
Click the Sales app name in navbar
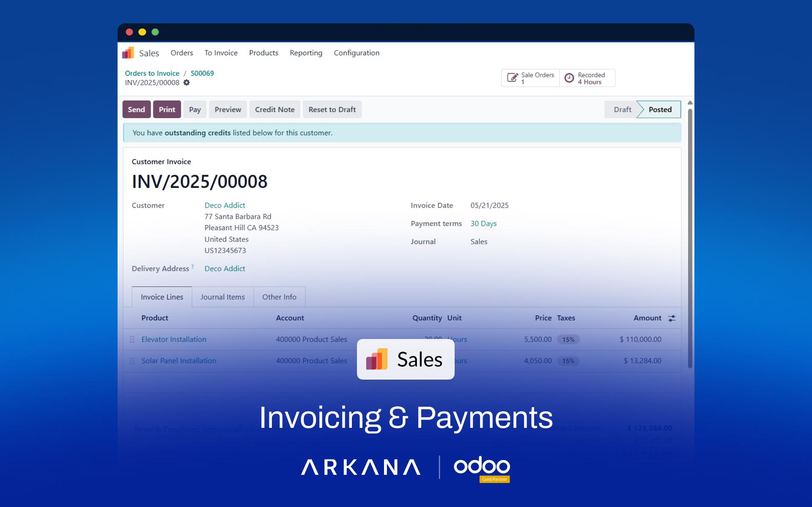[149, 53]
